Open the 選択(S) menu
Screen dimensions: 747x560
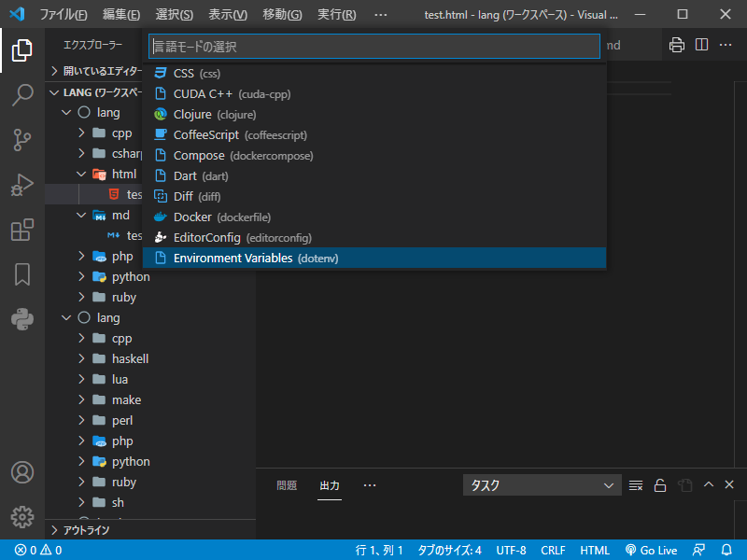(175, 14)
